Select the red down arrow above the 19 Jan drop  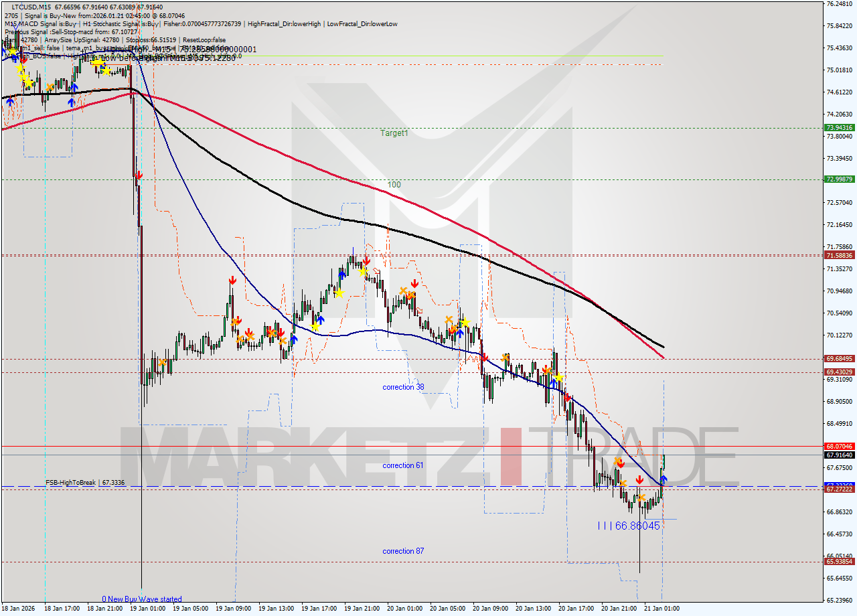coord(139,175)
